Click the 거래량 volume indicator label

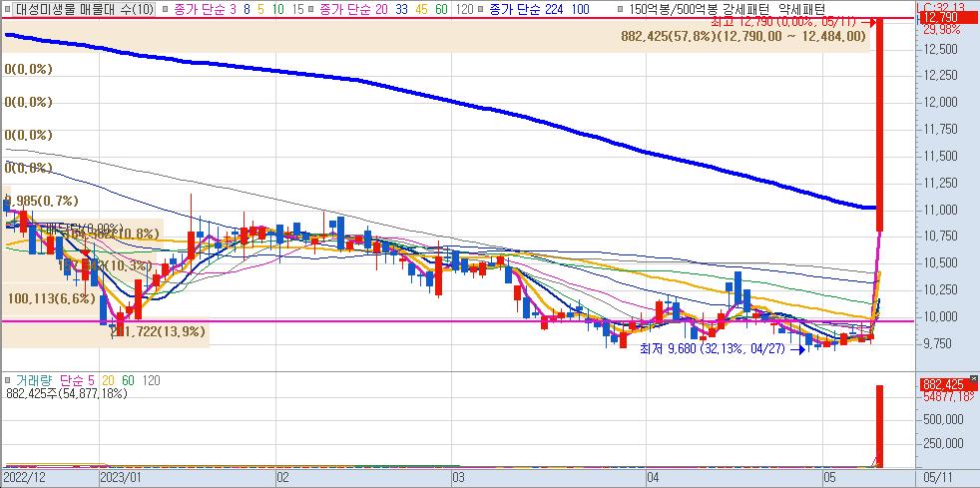click(x=34, y=380)
